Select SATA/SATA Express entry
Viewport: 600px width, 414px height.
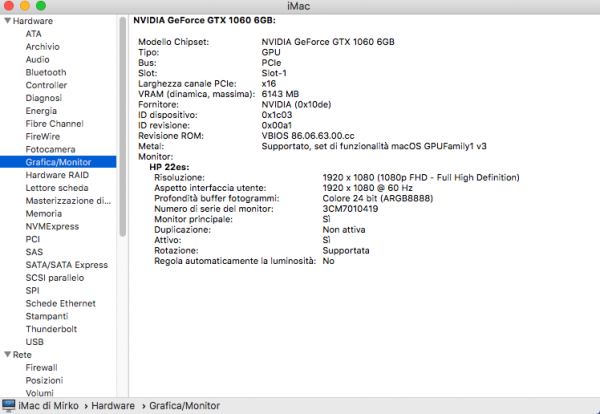click(67, 265)
